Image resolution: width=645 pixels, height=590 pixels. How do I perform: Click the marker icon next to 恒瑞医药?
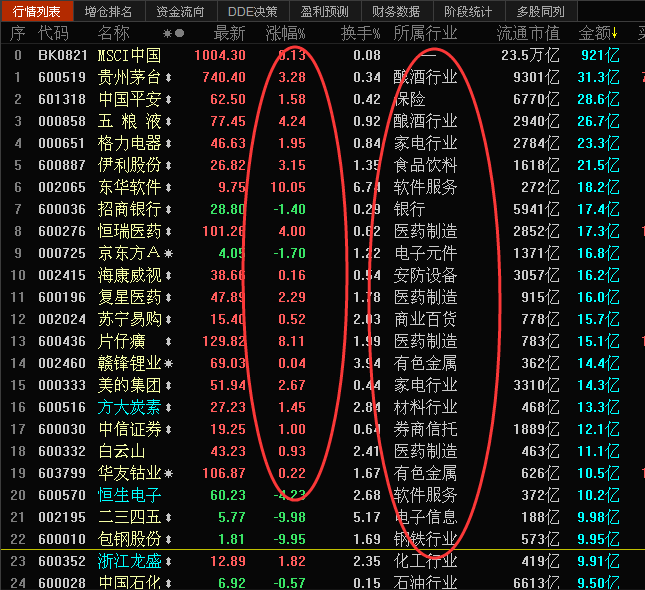click(x=168, y=231)
